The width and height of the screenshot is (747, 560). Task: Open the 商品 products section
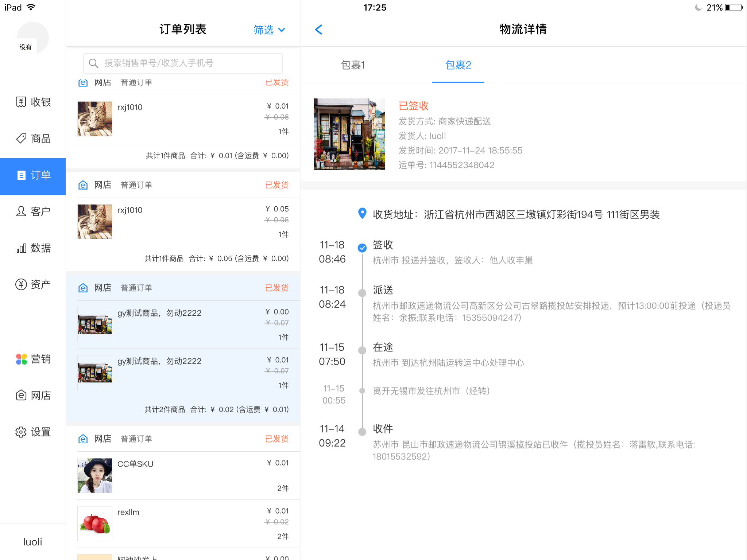click(x=33, y=139)
